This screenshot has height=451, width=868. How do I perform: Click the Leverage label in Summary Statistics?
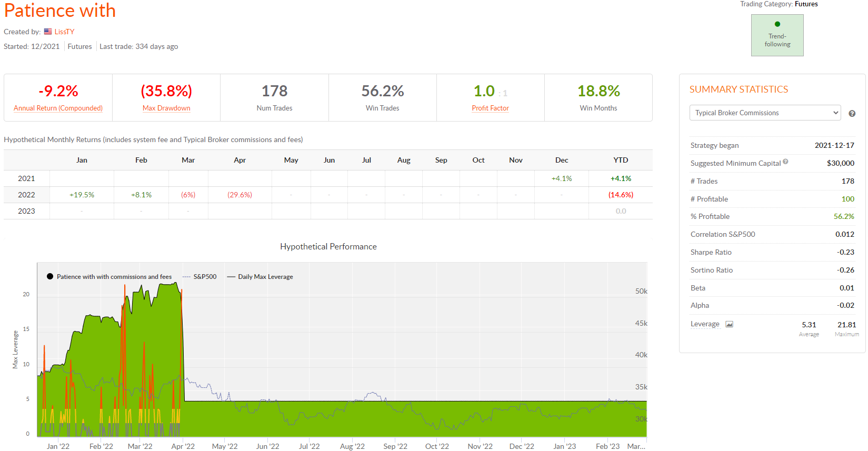(x=705, y=324)
